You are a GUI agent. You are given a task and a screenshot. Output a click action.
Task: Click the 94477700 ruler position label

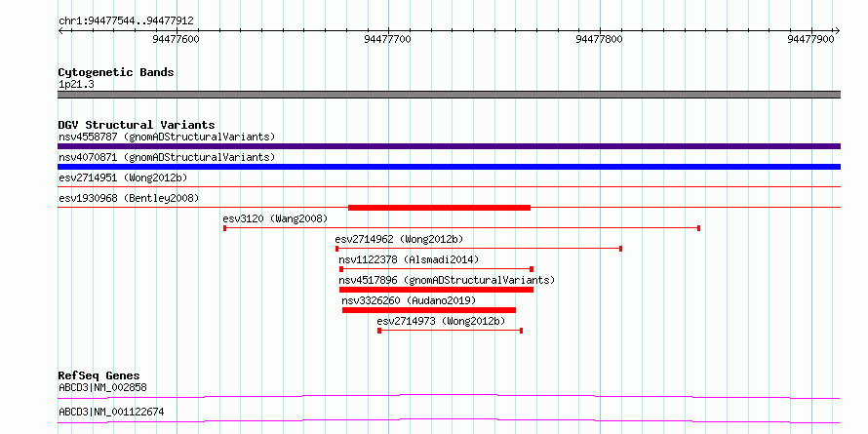[x=388, y=39]
